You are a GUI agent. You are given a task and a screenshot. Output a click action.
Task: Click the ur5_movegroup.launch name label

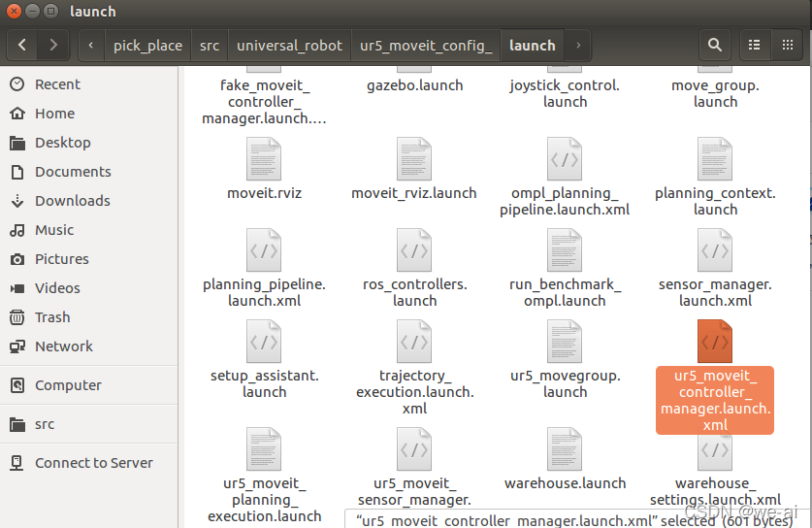[x=565, y=383]
